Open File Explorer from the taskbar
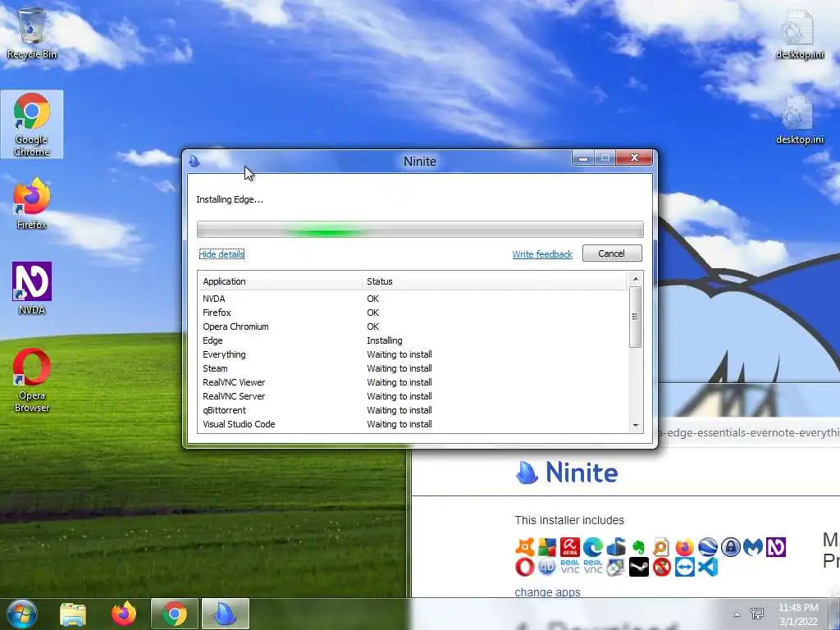This screenshot has width=840, height=630. tap(73, 614)
